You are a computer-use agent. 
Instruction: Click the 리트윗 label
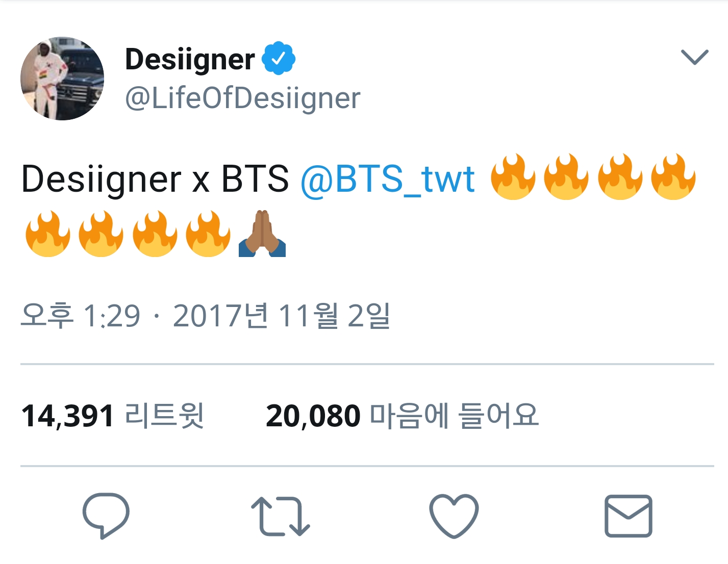tap(165, 416)
